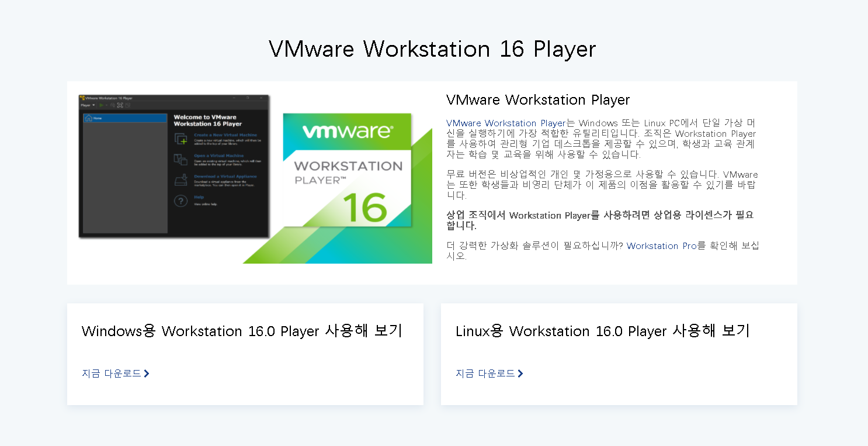Click the 무료 버전은 비상업적인 paragraph

[602, 185]
